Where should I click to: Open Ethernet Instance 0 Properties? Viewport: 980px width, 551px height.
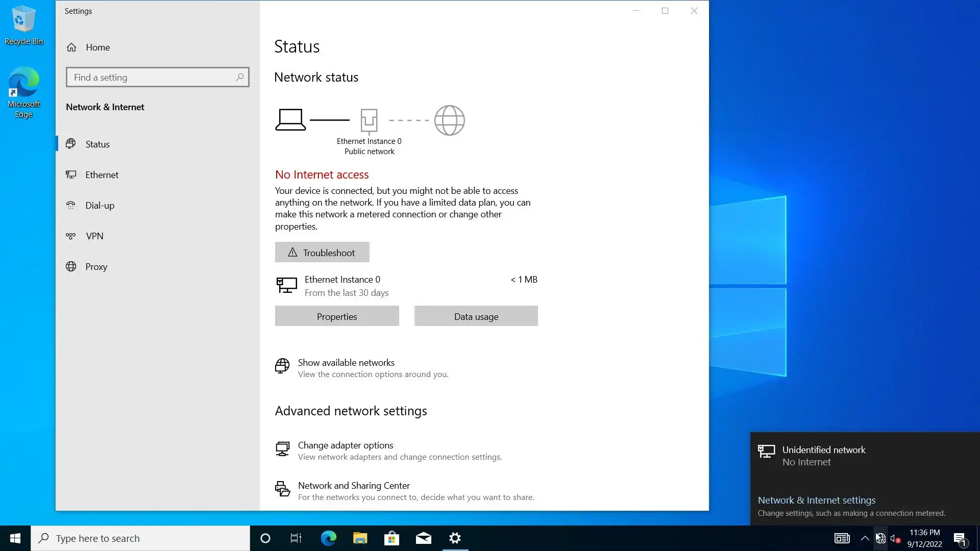pyautogui.click(x=337, y=316)
